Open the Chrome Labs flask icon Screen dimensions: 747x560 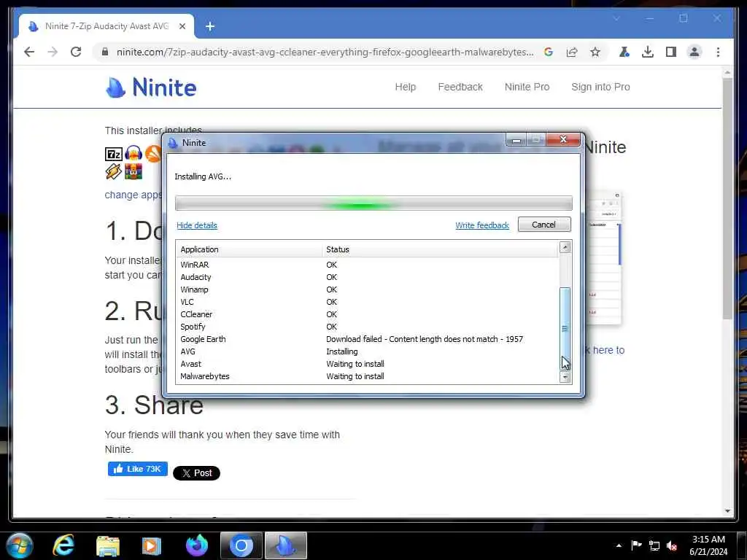[624, 52]
